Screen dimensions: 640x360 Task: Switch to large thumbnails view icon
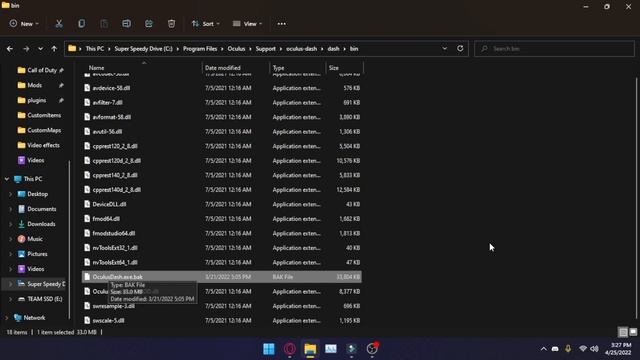pos(633,332)
